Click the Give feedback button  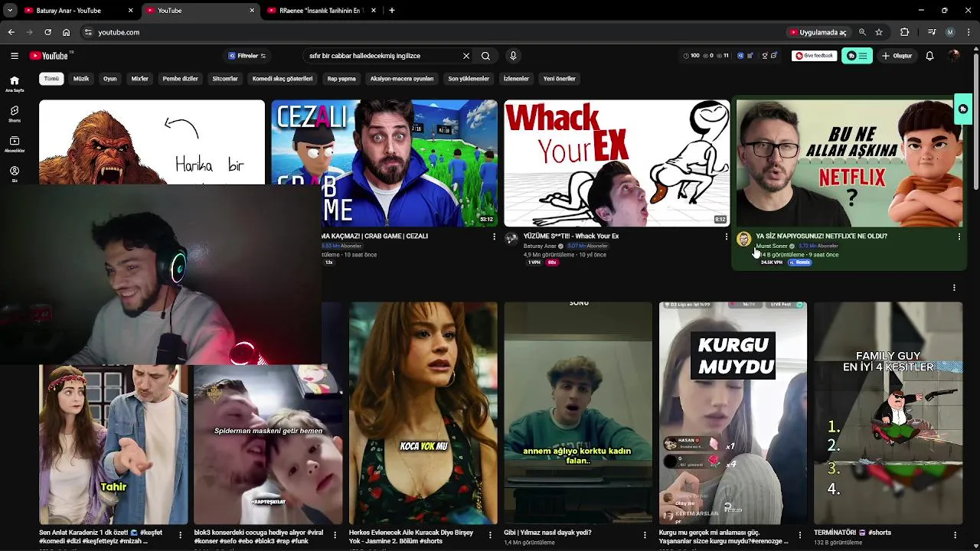click(x=814, y=56)
